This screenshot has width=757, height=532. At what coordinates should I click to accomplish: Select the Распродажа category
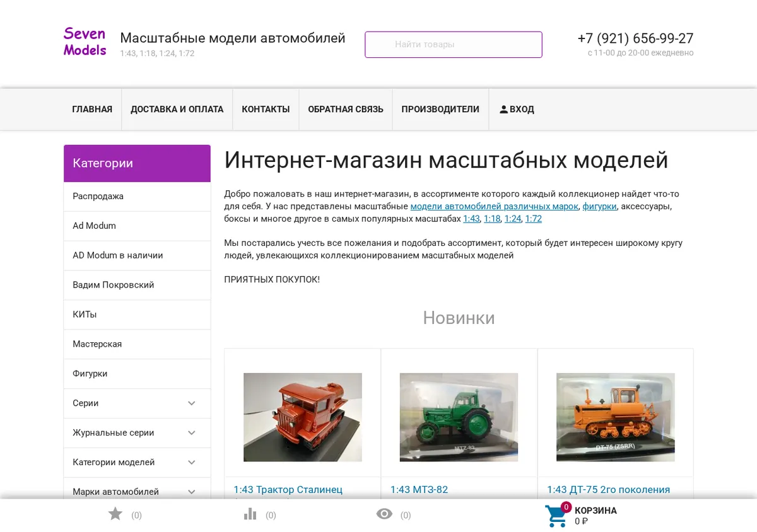[x=137, y=197]
